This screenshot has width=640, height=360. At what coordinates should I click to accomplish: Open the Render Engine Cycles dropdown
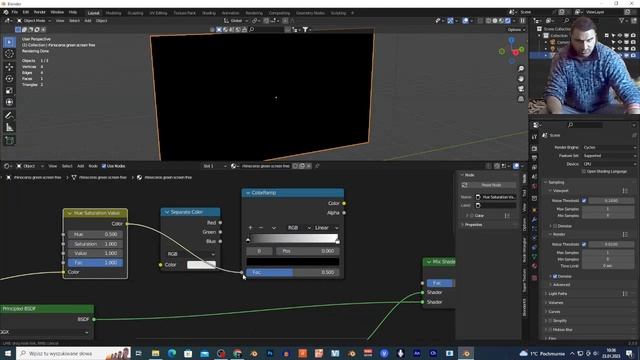pyautogui.click(x=609, y=147)
